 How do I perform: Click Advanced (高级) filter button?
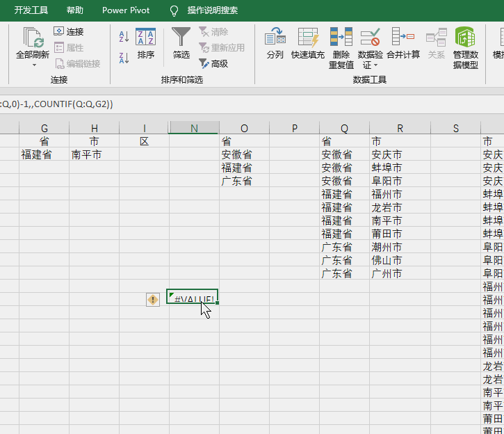[213, 63]
